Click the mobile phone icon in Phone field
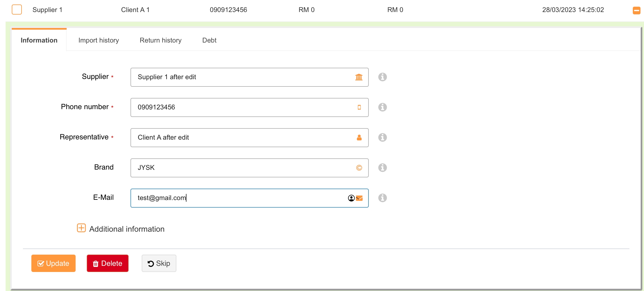644x291 pixels. (x=359, y=107)
